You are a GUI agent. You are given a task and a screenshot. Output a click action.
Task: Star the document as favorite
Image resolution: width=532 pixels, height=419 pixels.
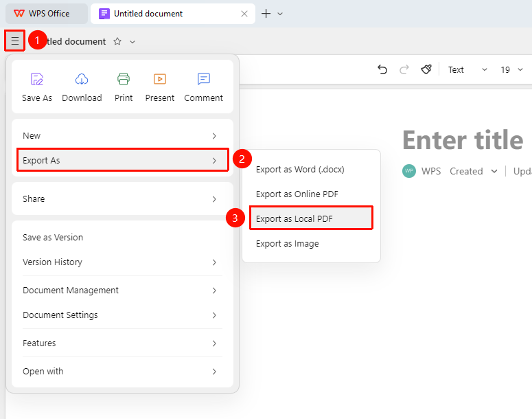(x=117, y=41)
